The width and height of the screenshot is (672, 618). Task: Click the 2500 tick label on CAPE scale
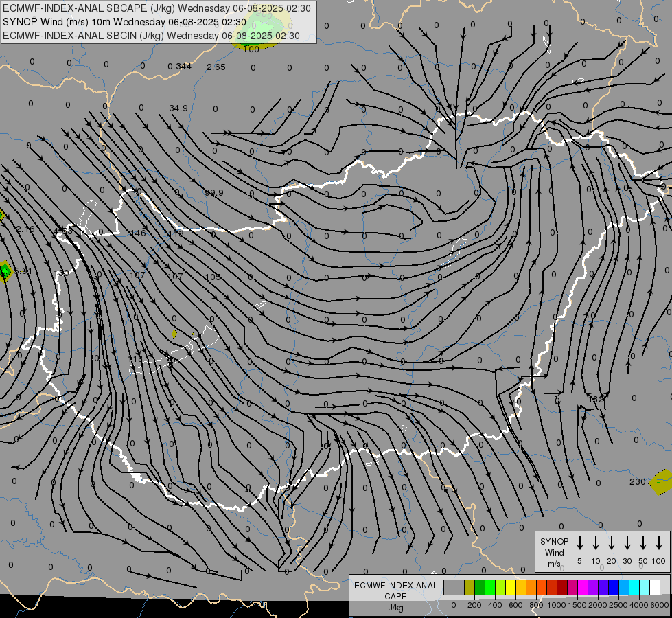(x=618, y=605)
